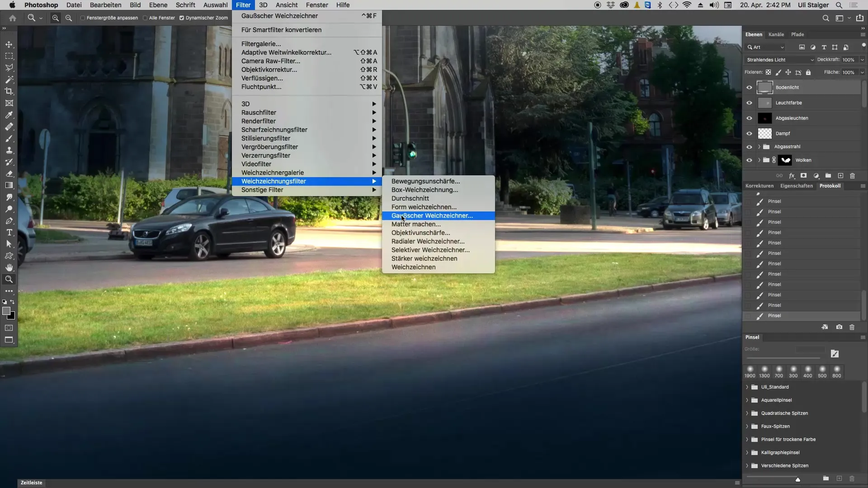Enable Fenstergröße anpassen checkbox
The width and height of the screenshot is (868, 488).
83,18
